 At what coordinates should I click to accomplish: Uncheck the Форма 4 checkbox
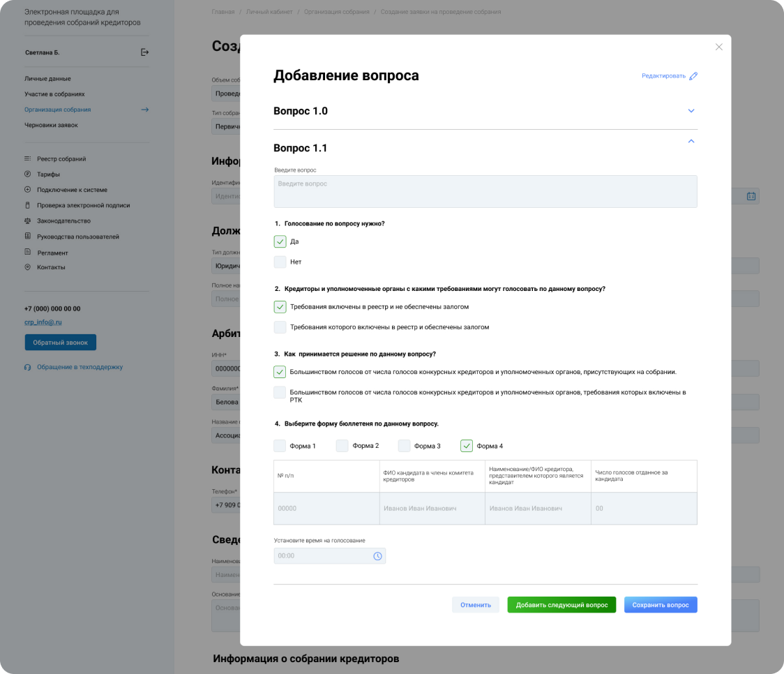click(467, 446)
